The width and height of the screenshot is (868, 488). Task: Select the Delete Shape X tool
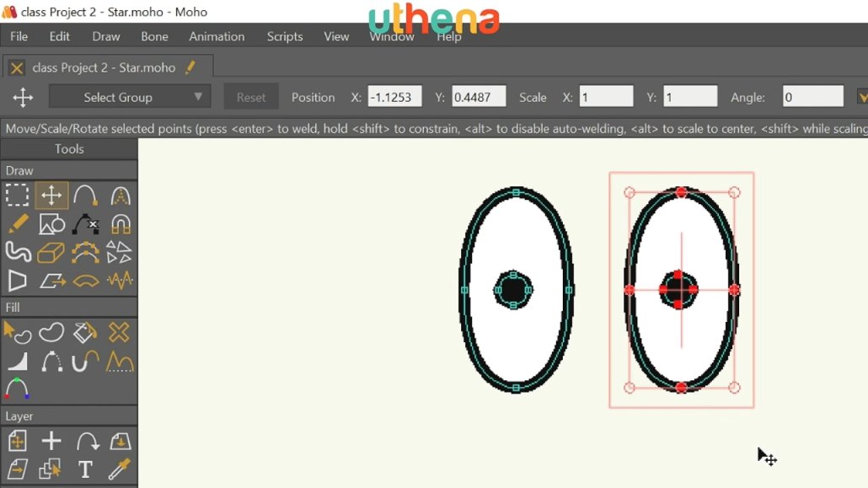119,332
